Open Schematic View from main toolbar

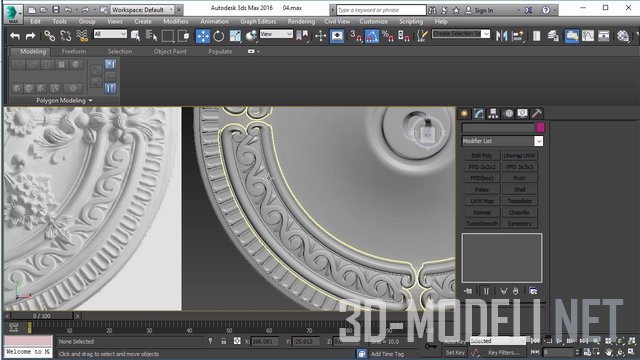click(604, 36)
